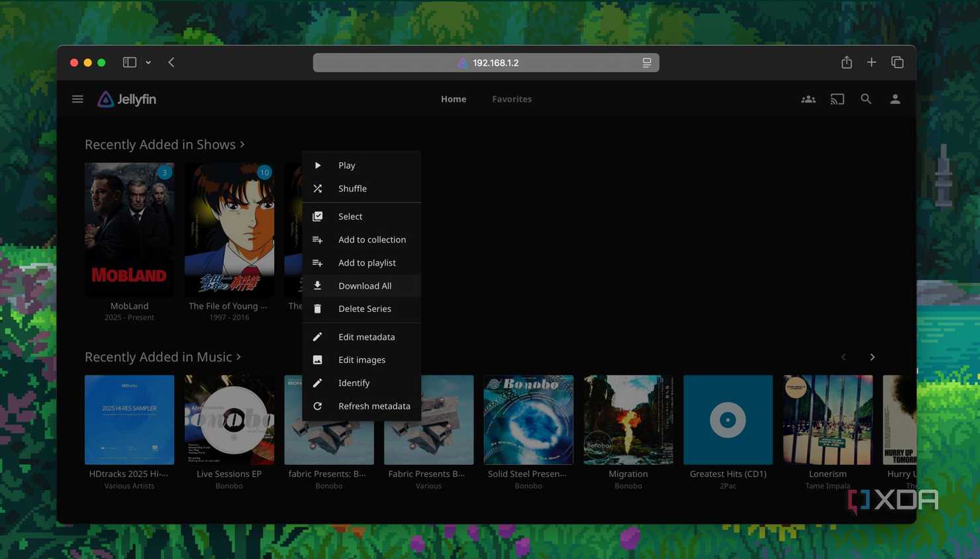Click Various Artists under HDtracks
Viewport: 980px width, 559px height.
[x=129, y=486]
